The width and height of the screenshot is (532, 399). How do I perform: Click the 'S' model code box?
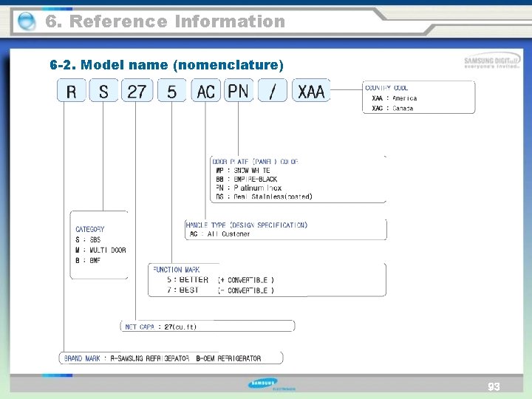pyautogui.click(x=103, y=90)
